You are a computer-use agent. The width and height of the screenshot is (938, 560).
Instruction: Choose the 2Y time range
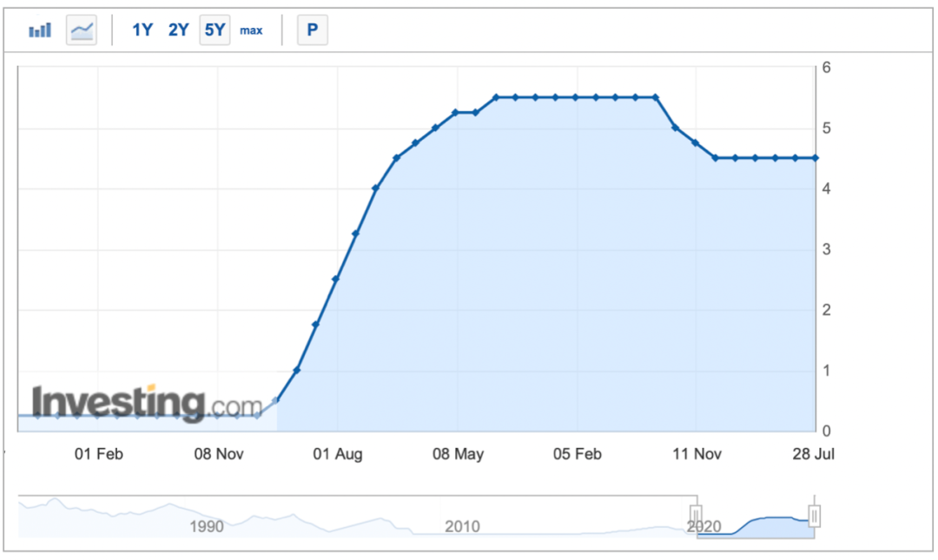click(x=178, y=30)
